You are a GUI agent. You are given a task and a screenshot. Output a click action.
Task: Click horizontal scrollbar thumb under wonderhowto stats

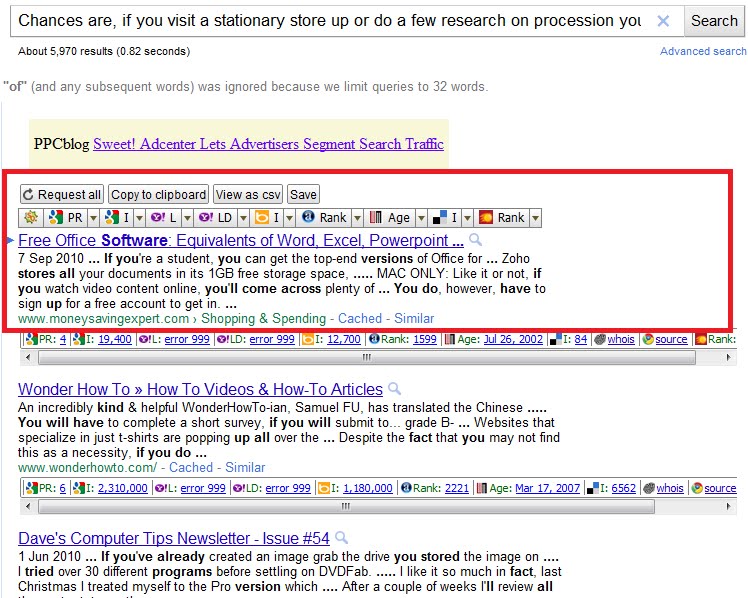click(x=346, y=506)
